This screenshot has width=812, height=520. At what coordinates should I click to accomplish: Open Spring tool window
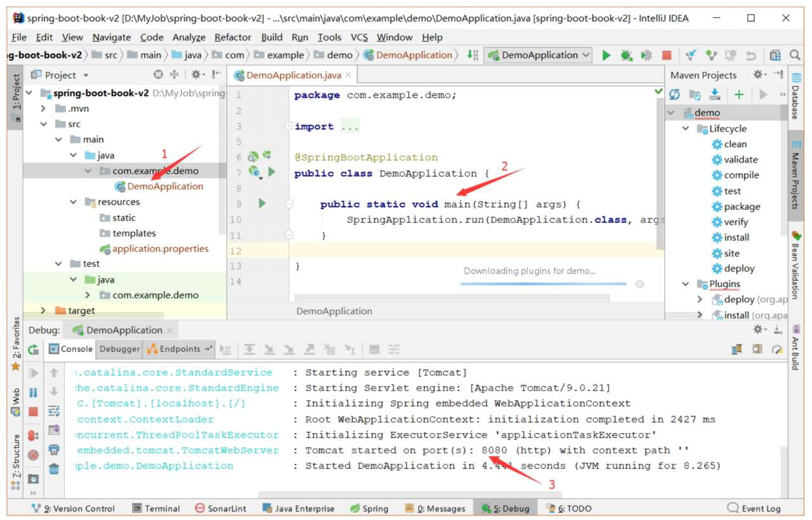[x=369, y=508]
